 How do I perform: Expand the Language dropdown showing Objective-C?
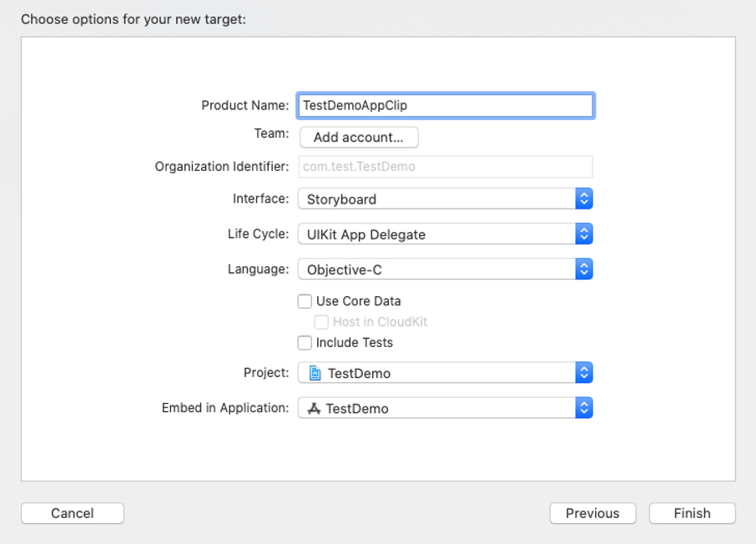point(436,269)
